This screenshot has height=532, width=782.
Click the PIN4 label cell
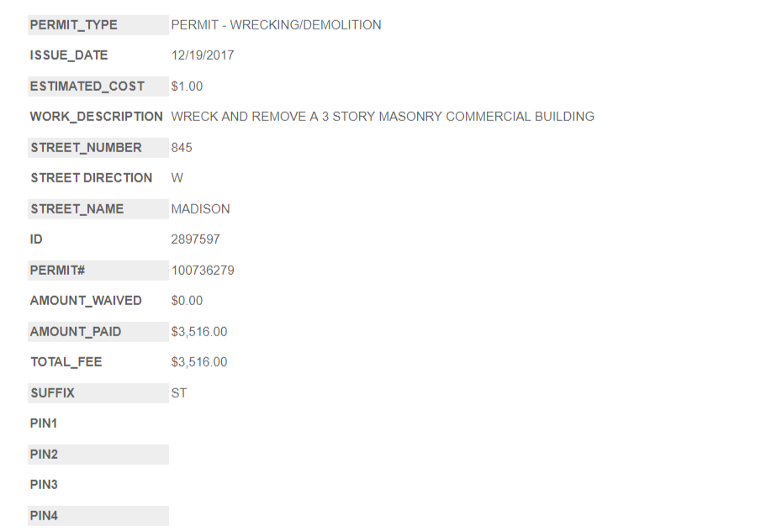point(44,516)
